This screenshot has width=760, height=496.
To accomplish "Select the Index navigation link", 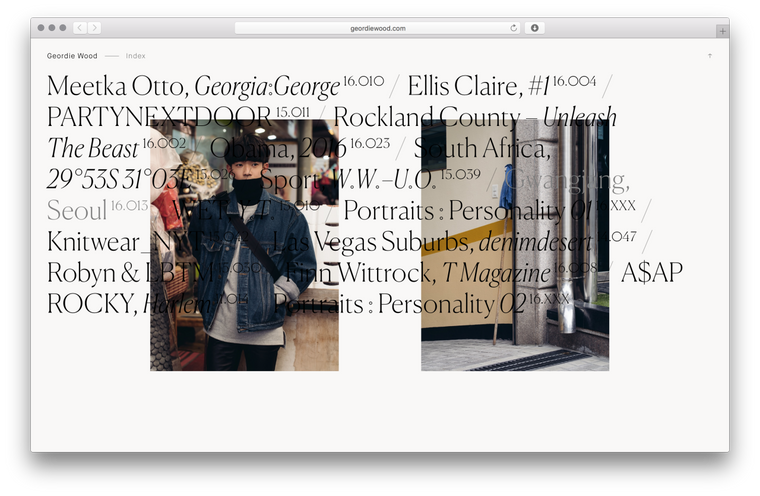I will point(135,56).
